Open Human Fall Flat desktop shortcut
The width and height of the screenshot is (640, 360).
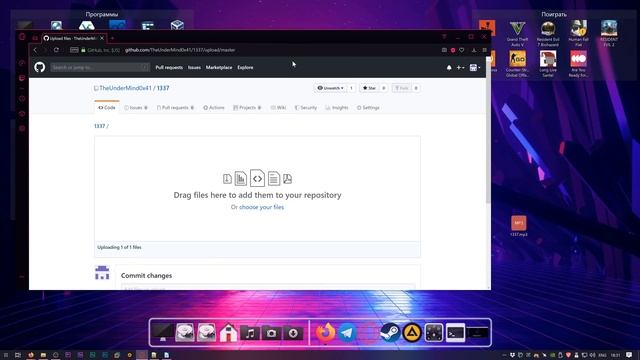coord(578,33)
